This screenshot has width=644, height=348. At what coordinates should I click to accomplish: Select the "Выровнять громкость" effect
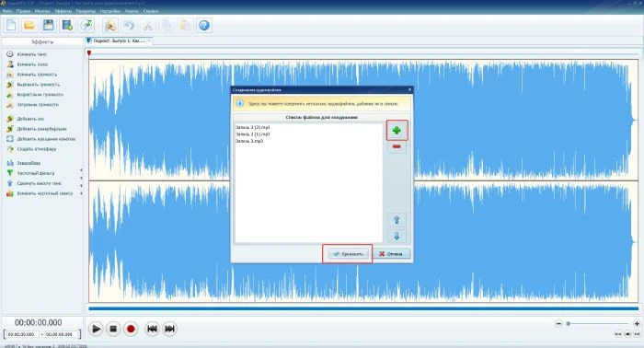[33, 84]
